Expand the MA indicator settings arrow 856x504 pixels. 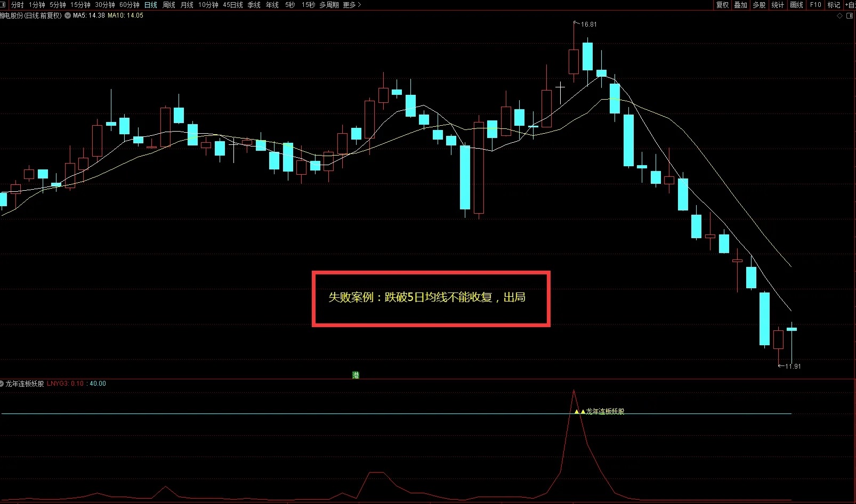68,15
